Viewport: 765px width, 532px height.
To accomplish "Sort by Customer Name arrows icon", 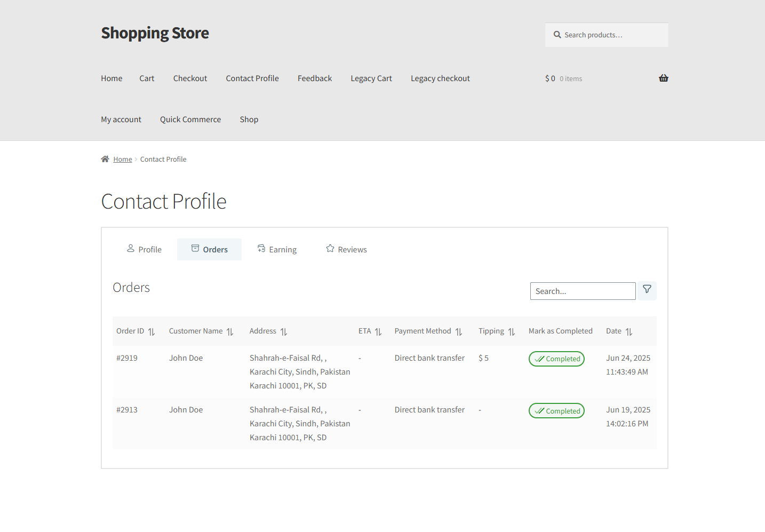I will [230, 332].
